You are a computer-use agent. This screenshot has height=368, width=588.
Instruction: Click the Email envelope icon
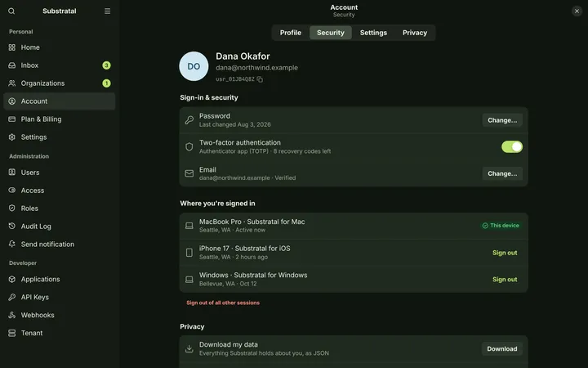click(x=189, y=173)
